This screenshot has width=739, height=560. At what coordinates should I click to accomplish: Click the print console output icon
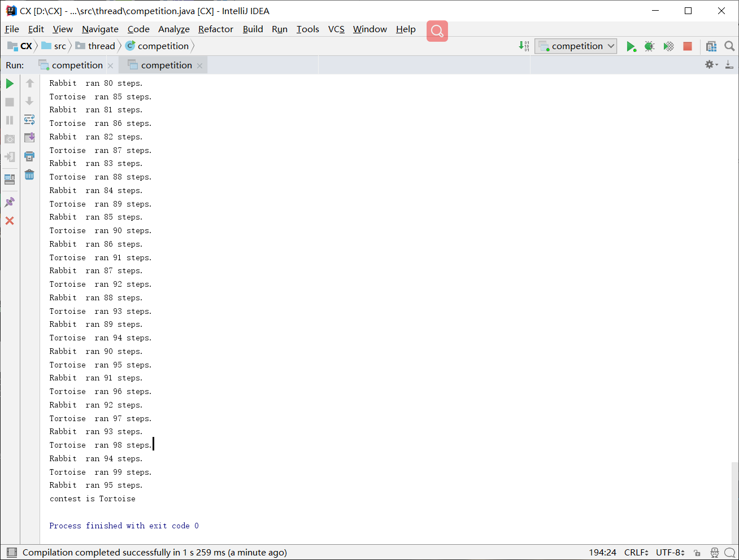29,156
